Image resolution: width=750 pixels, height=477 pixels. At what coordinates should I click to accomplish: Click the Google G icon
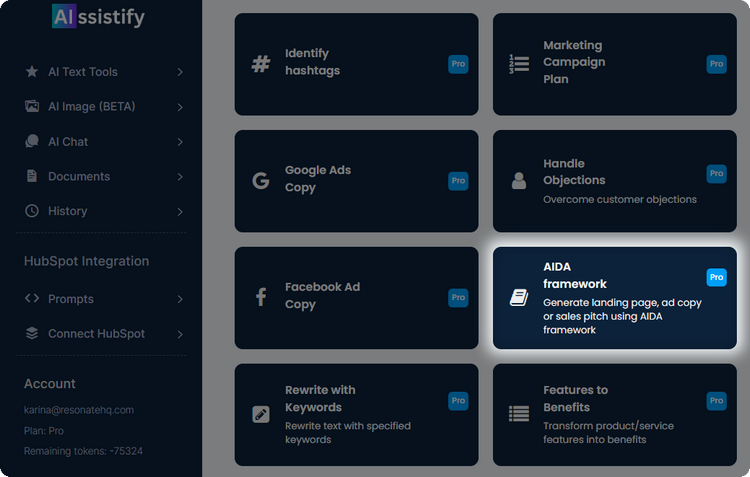click(261, 181)
